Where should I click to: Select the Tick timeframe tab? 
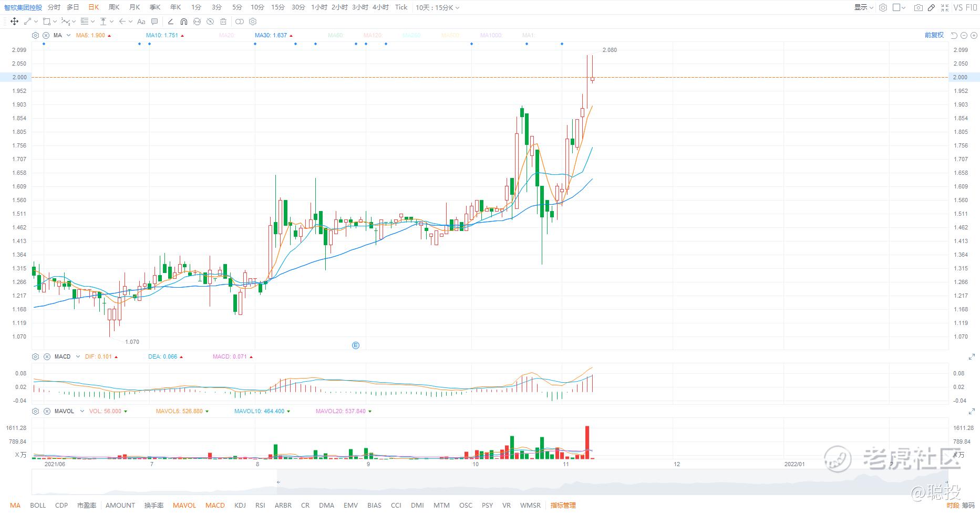401,7
